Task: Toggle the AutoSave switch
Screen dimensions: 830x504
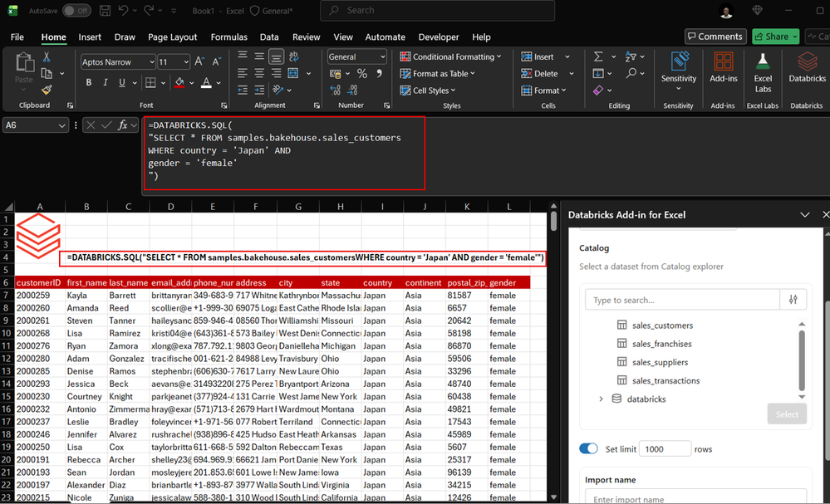Action: click(76, 11)
